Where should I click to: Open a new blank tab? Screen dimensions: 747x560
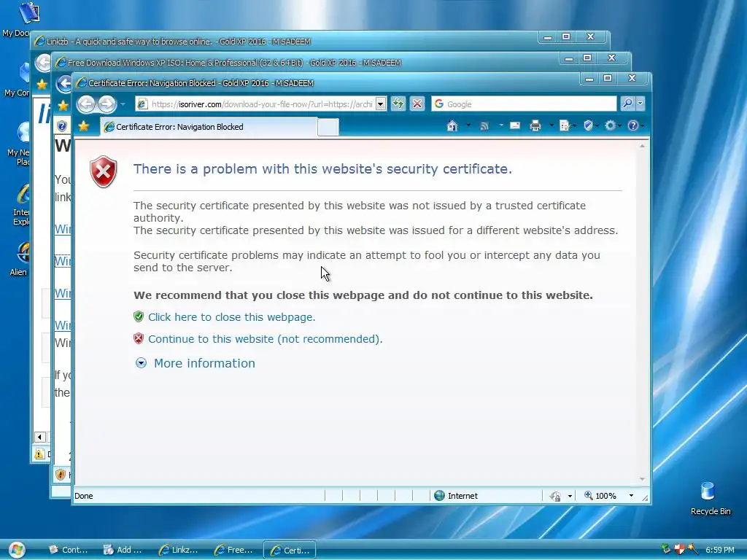tap(328, 127)
